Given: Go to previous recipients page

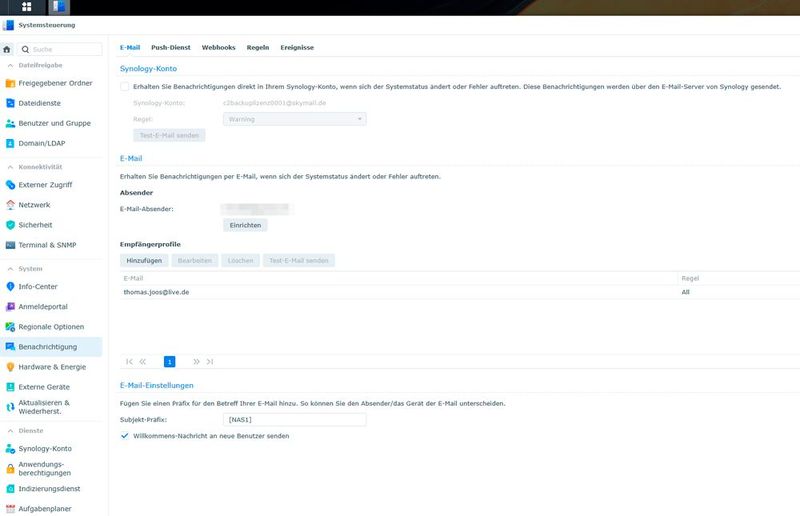Looking at the screenshot, I should coord(143,361).
